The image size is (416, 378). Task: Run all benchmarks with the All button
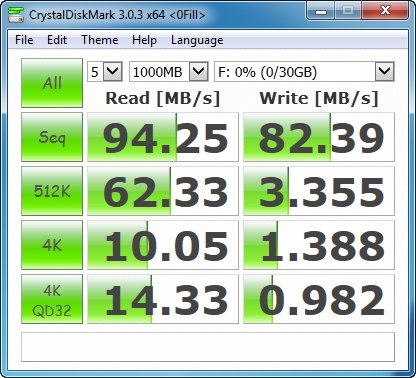52,83
